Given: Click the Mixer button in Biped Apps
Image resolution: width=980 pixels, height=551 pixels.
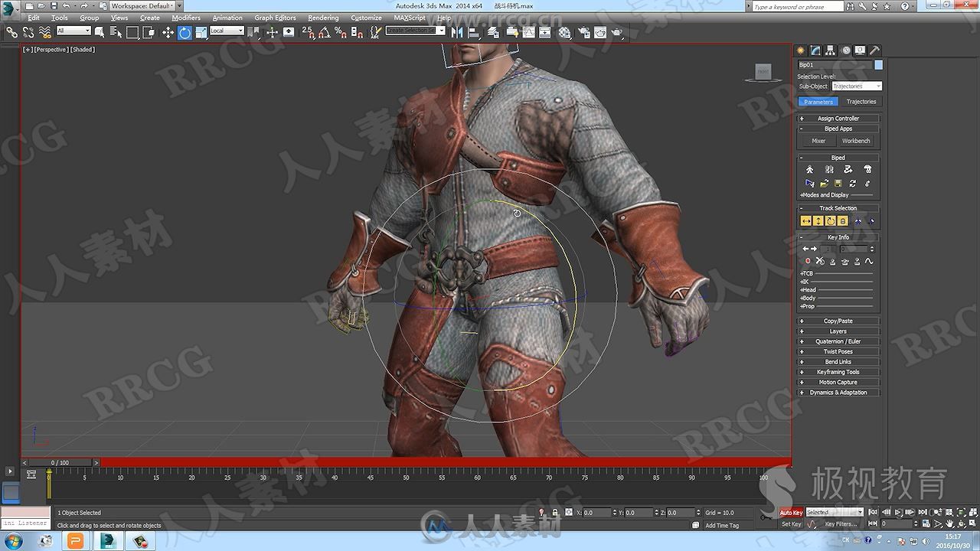Looking at the screenshot, I should point(818,141).
